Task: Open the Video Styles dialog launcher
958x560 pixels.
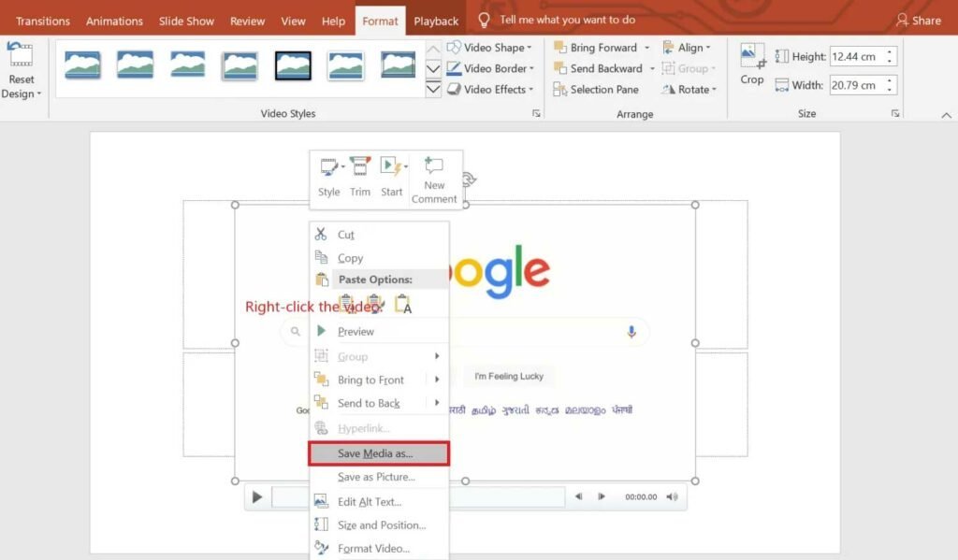Action: coord(536,113)
